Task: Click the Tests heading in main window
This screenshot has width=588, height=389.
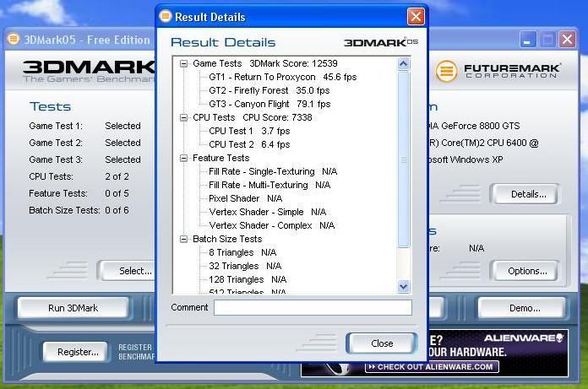Action: pyautogui.click(x=50, y=106)
